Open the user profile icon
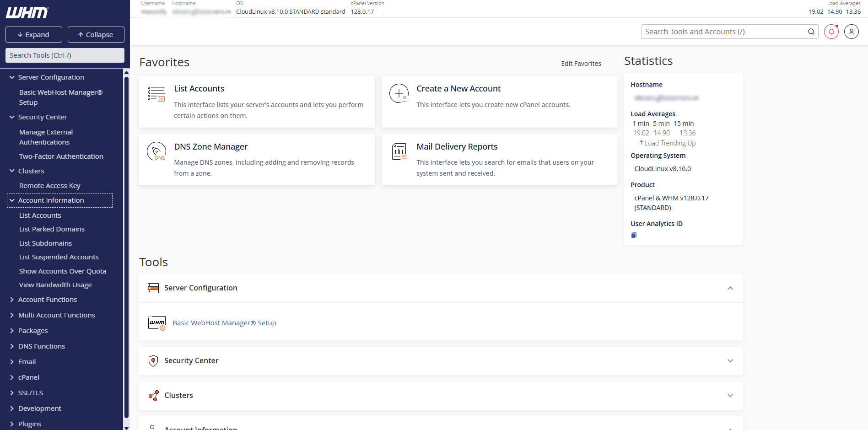The height and width of the screenshot is (430, 868). (x=851, y=32)
